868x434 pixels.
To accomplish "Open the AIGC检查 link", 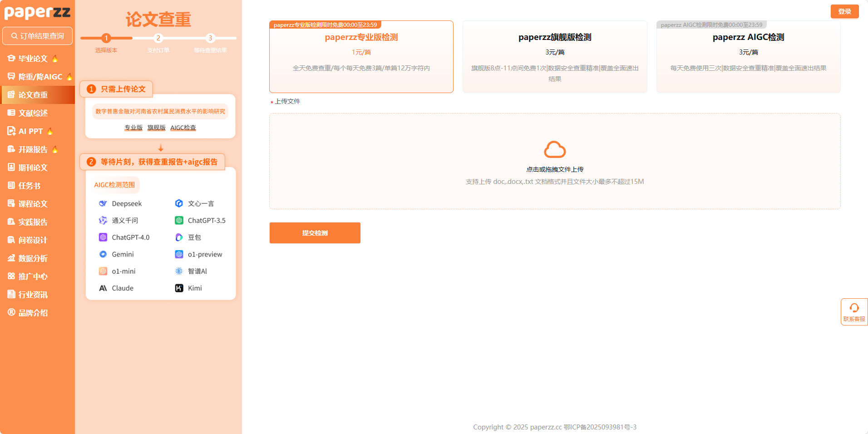I will [x=183, y=128].
